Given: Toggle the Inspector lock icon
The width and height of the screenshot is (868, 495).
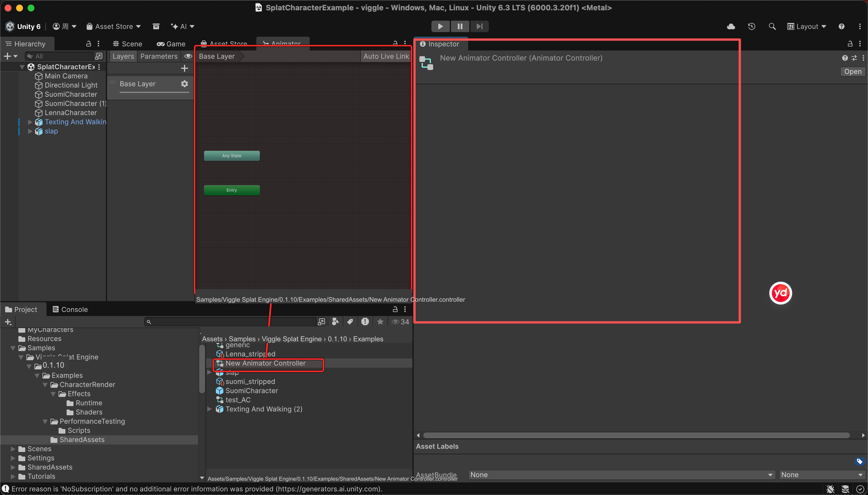Looking at the screenshot, I should 850,44.
